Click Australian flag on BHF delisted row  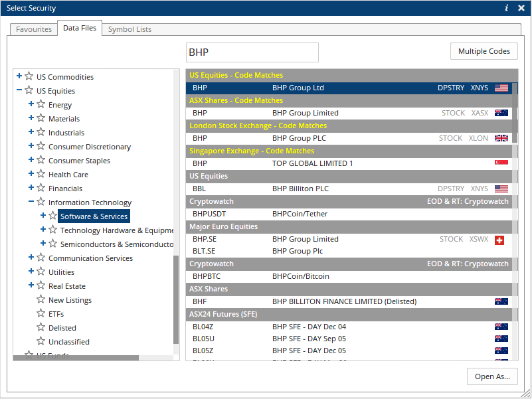pyautogui.click(x=501, y=301)
